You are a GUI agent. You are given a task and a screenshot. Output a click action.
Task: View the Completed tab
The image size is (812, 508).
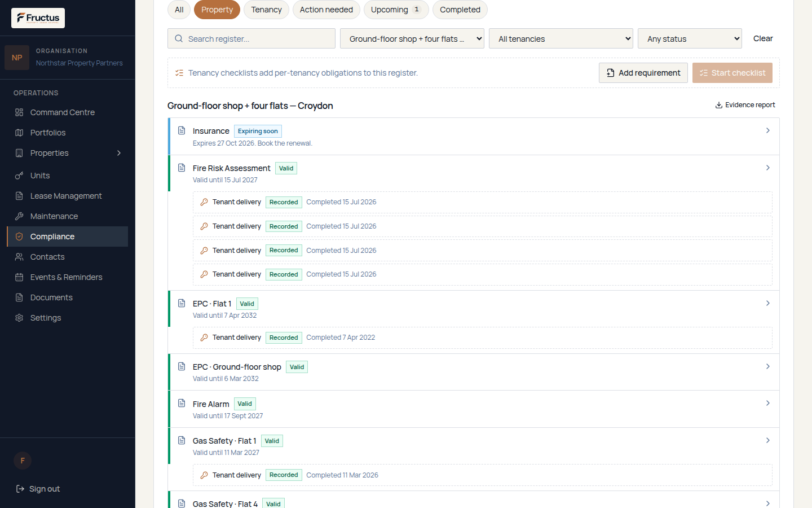(460, 10)
